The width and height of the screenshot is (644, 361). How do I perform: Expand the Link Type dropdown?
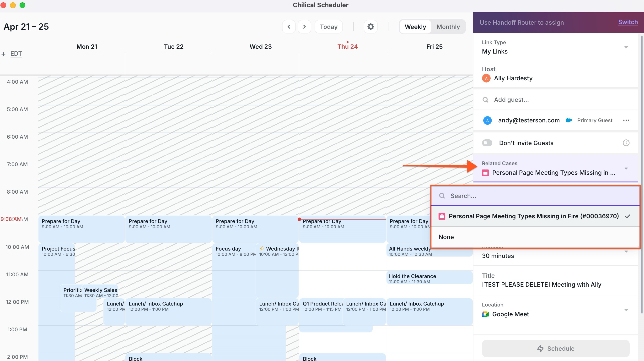(x=626, y=47)
